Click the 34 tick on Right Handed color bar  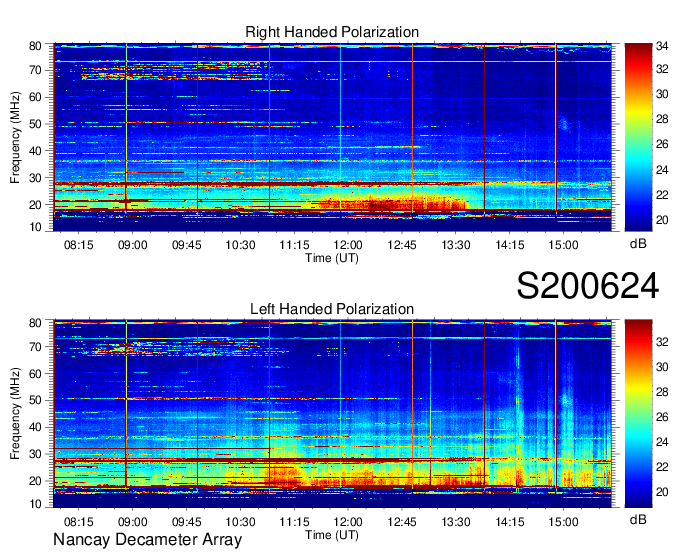tap(662, 46)
